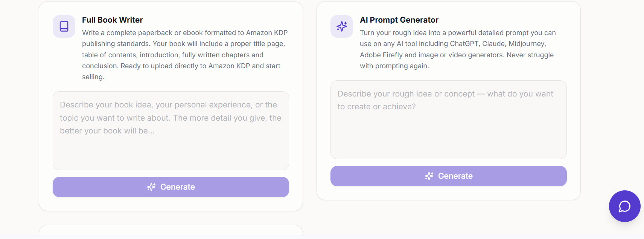Open the chat bubble widget
644x239 pixels.
click(624, 206)
